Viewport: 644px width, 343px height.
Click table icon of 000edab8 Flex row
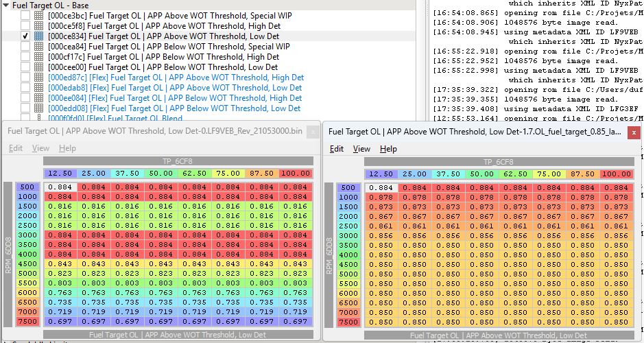coord(38,88)
